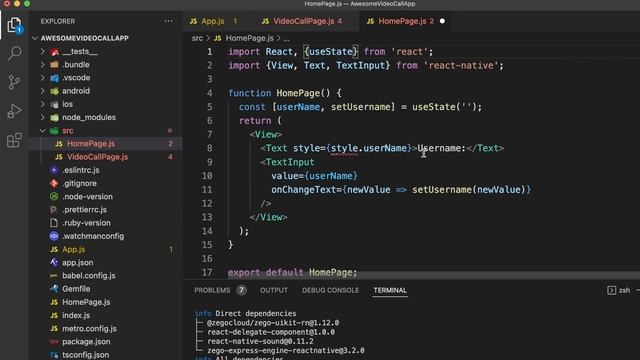Select the TERMINAL panel tab

[x=390, y=290]
